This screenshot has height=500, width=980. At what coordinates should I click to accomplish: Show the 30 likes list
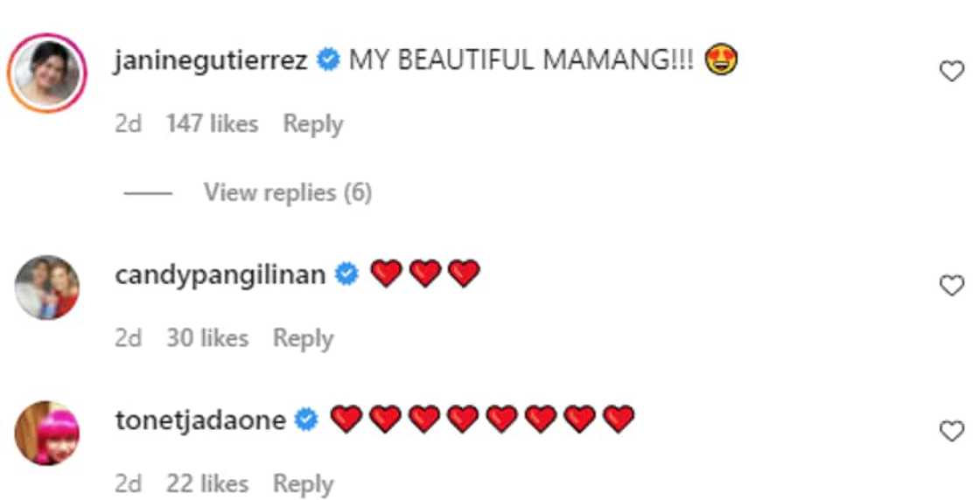coord(206,338)
